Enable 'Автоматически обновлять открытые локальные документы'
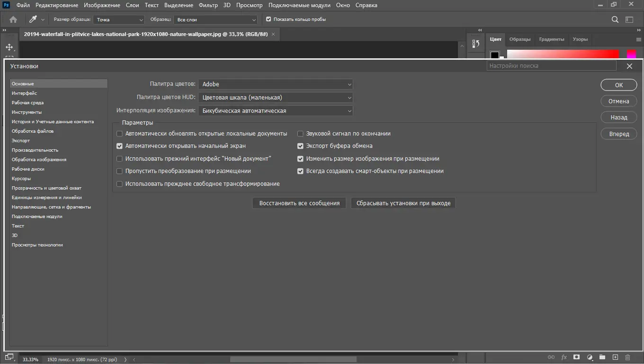Image resolution: width=644 pixels, height=364 pixels. pos(119,134)
